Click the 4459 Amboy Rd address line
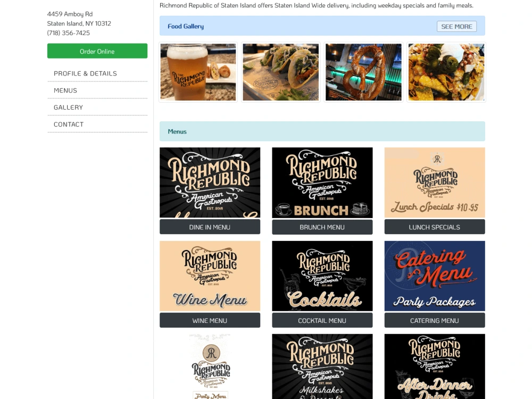Screen dimensions: 532x399 (x=70, y=14)
